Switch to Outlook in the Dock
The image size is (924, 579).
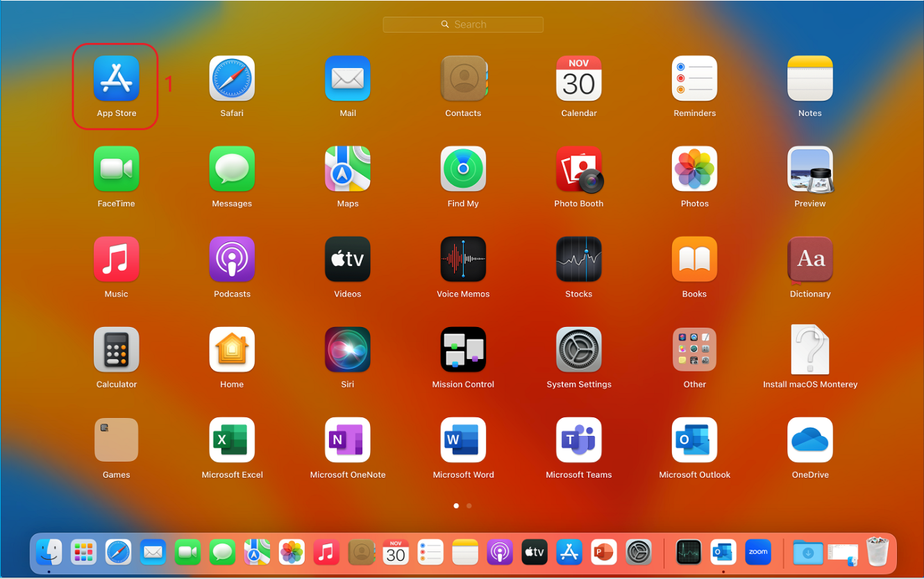723,553
